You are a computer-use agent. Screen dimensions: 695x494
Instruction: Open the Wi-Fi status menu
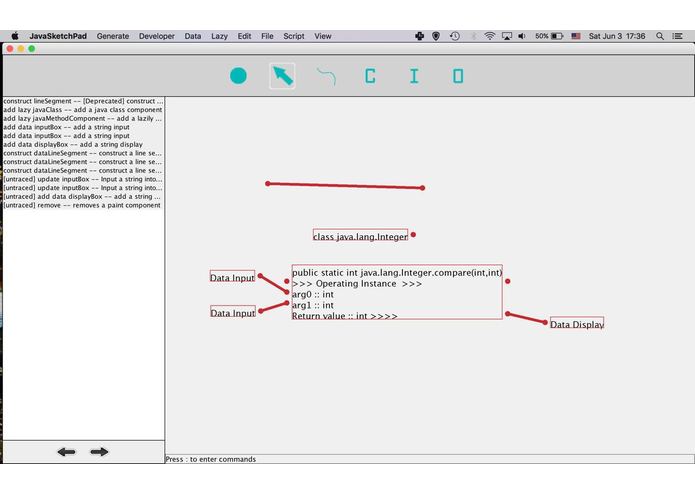click(x=490, y=36)
